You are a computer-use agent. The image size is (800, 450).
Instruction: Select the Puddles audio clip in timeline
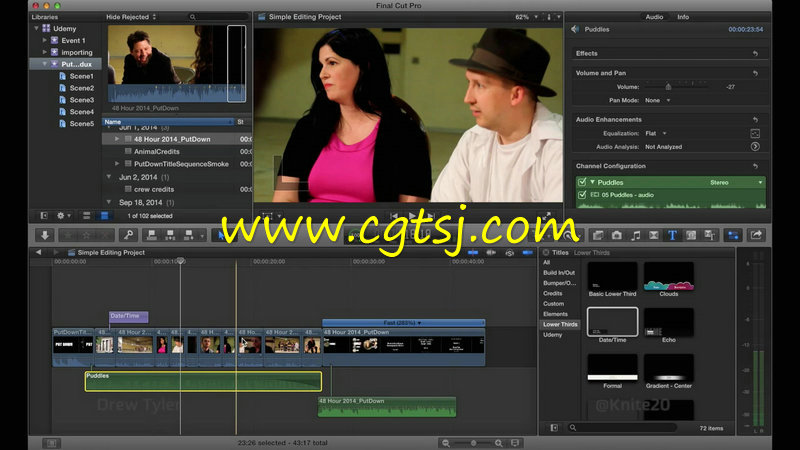point(203,382)
